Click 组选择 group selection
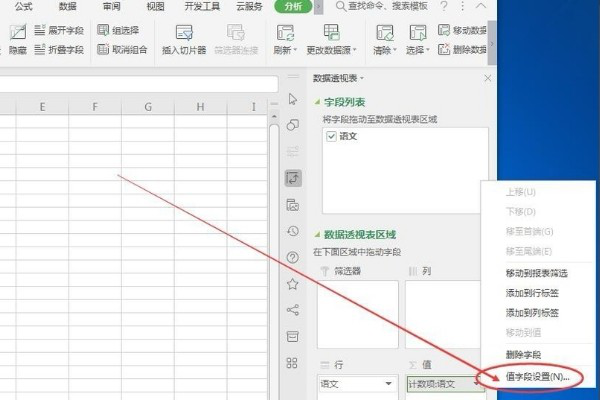Screen dimensions: 600x400 coord(118,30)
